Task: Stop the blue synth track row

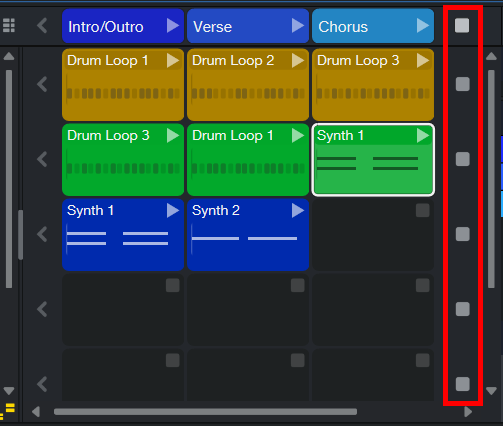Action: 463,234
